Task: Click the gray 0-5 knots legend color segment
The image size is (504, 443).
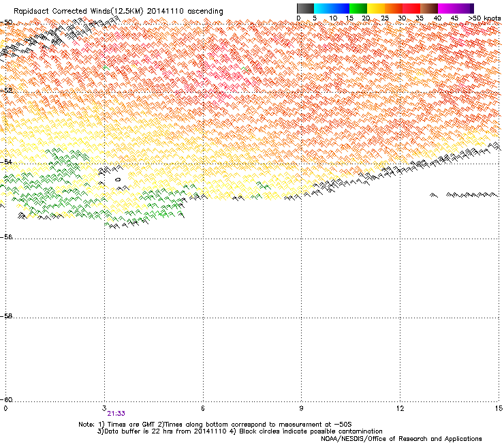Action: pos(305,8)
